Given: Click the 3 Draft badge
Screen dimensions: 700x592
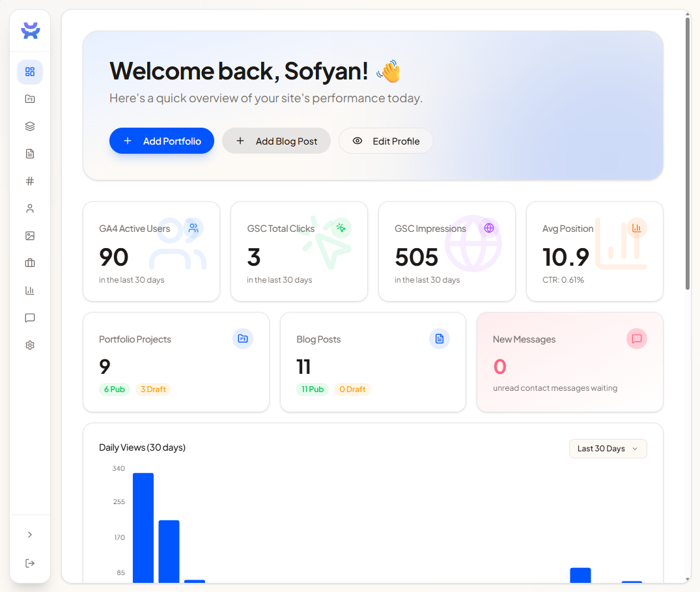Looking at the screenshot, I should [x=153, y=389].
